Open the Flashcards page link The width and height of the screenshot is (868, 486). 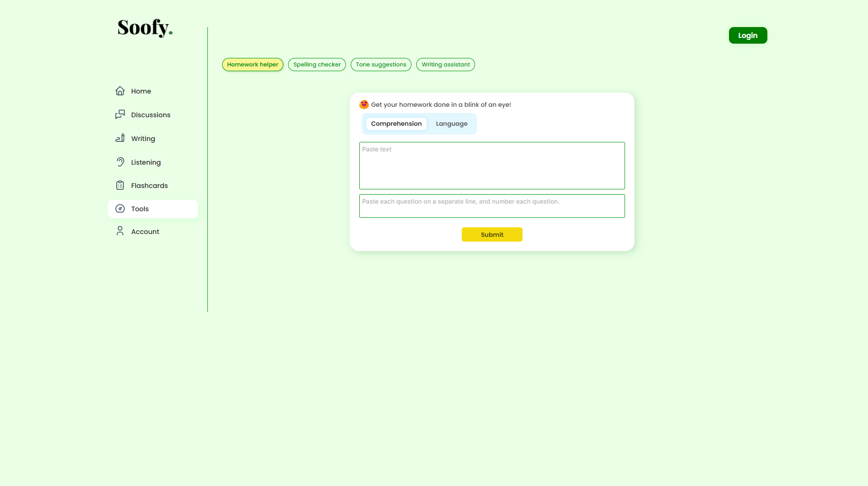(149, 186)
